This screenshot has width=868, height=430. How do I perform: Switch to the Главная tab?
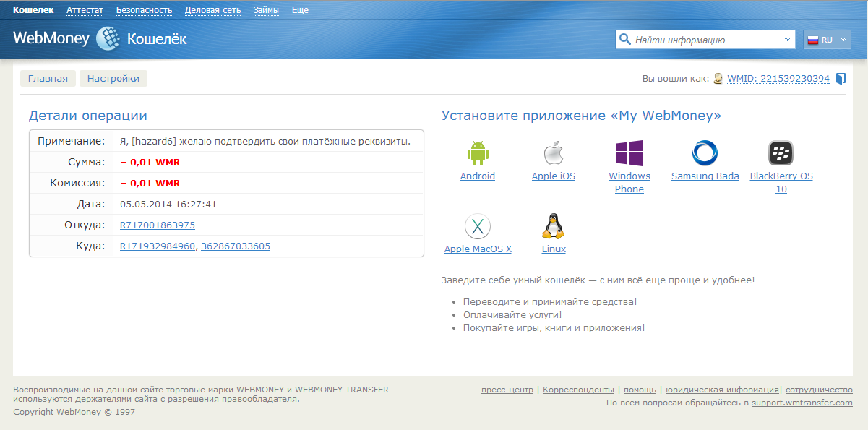[x=48, y=79]
